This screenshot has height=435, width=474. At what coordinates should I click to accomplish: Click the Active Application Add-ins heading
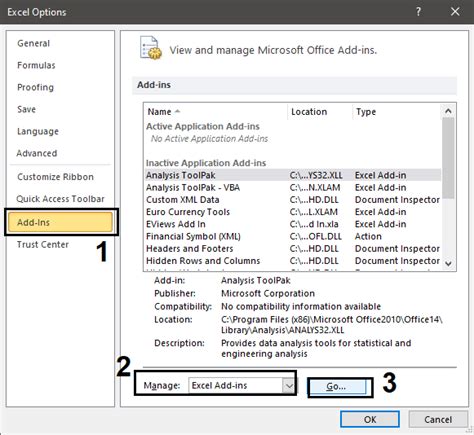click(x=203, y=127)
